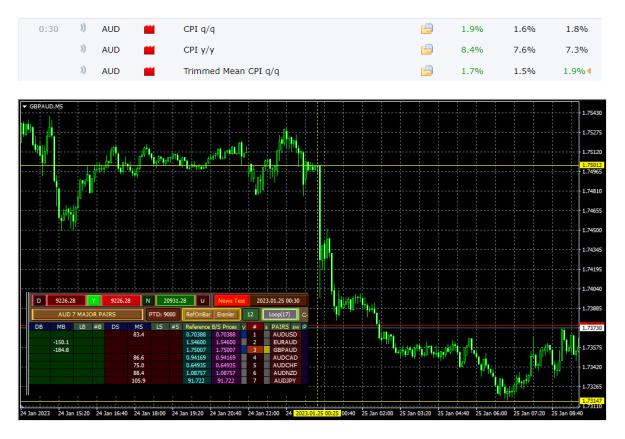The height and width of the screenshot is (439, 625).
Task: Click the blue square right of 0.70388
Action: point(244,335)
